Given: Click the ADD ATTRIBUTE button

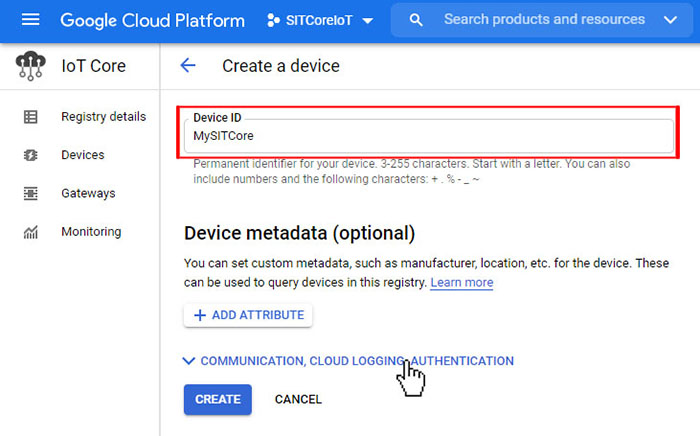Looking at the screenshot, I should click(x=248, y=315).
